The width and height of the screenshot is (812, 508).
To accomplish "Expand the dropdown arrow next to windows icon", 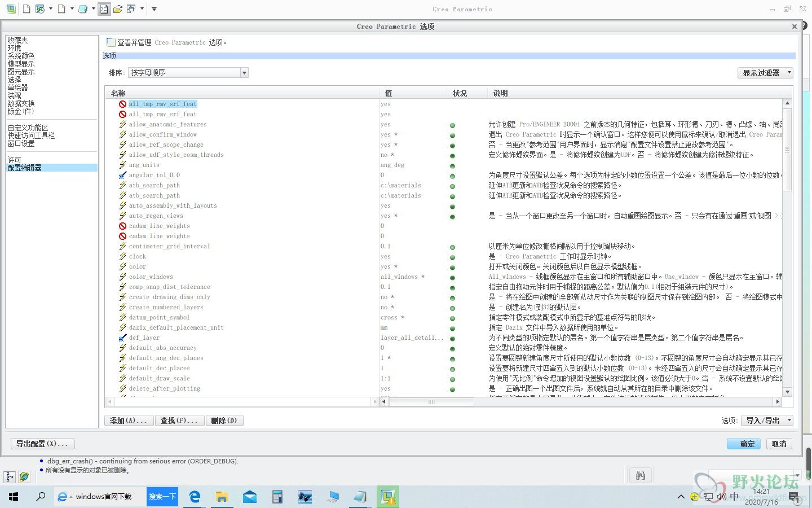I will click(142, 9).
